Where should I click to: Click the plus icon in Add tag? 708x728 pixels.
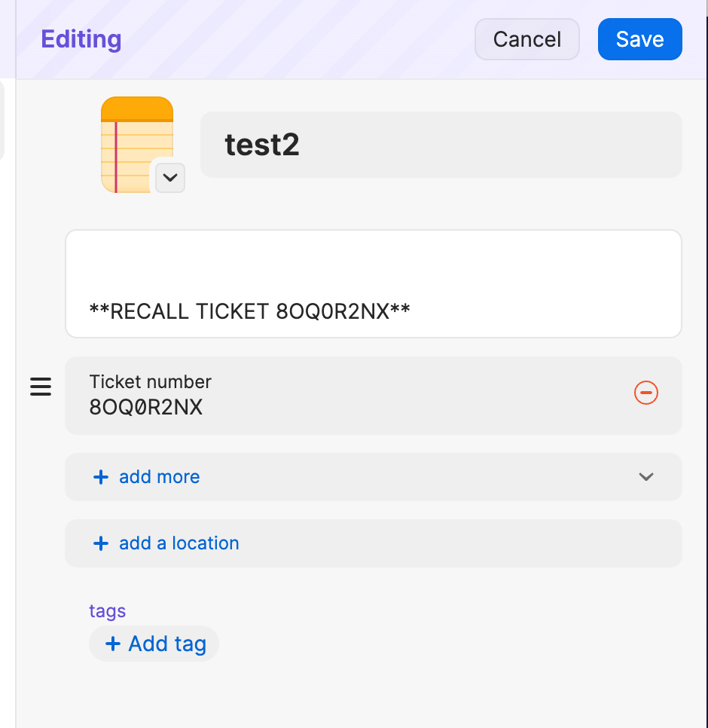[113, 644]
